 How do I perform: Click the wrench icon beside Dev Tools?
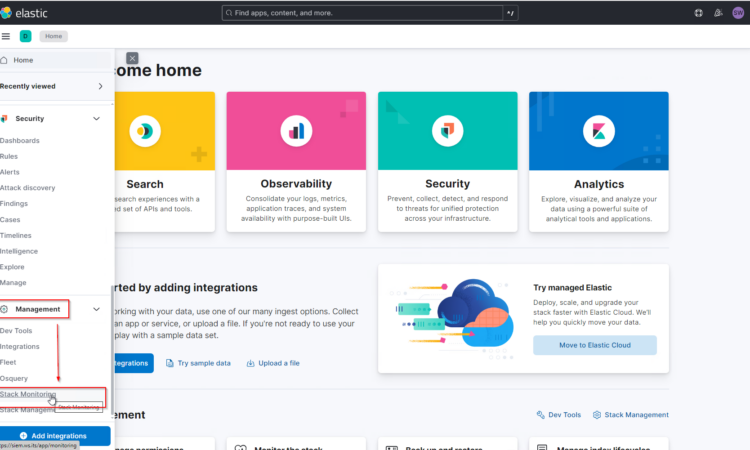pyautogui.click(x=540, y=415)
